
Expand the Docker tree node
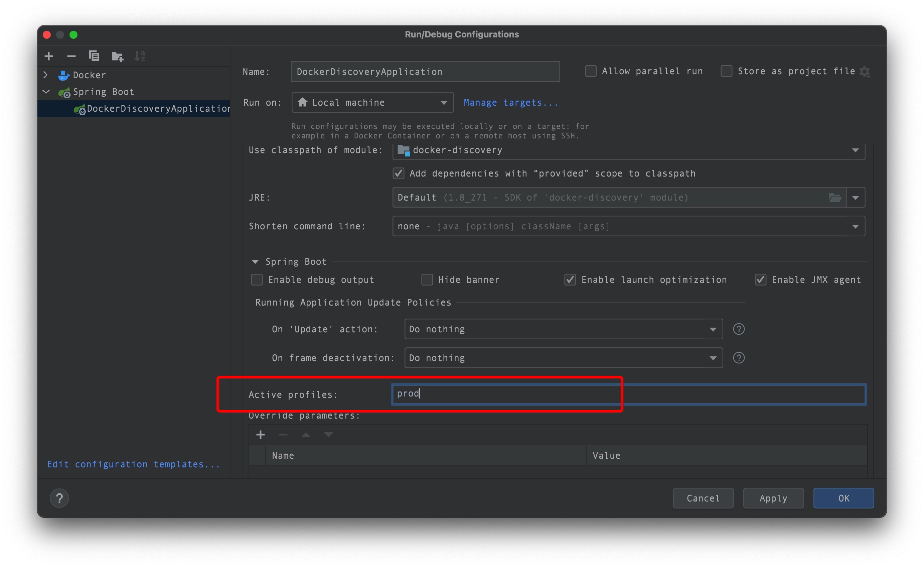tap(46, 75)
